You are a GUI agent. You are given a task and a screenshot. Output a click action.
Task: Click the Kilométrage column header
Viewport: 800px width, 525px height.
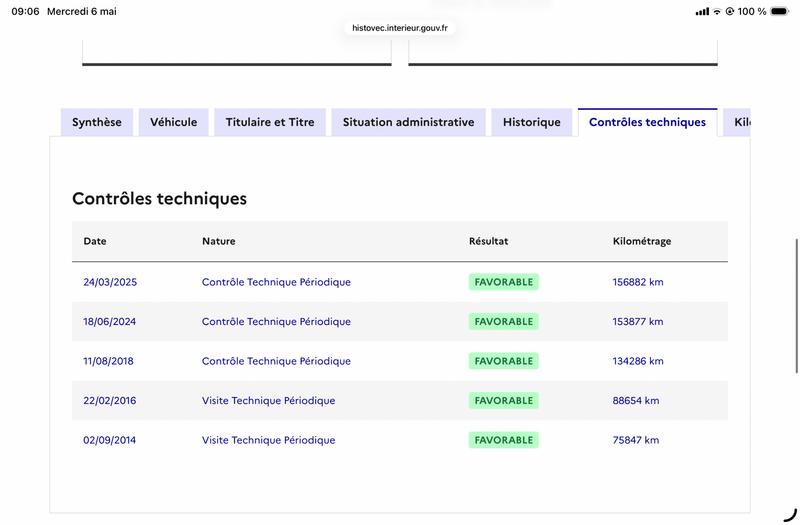point(642,241)
